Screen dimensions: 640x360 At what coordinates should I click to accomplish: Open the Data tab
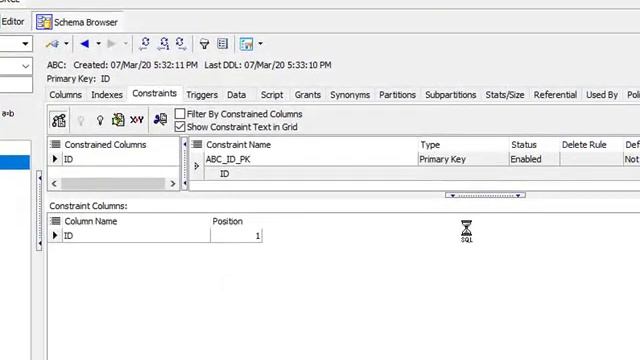point(236,95)
